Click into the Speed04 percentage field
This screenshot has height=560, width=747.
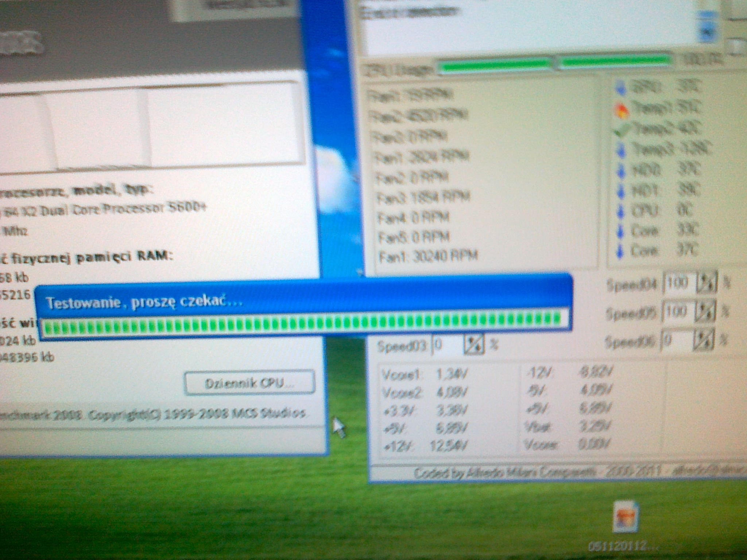point(679,283)
